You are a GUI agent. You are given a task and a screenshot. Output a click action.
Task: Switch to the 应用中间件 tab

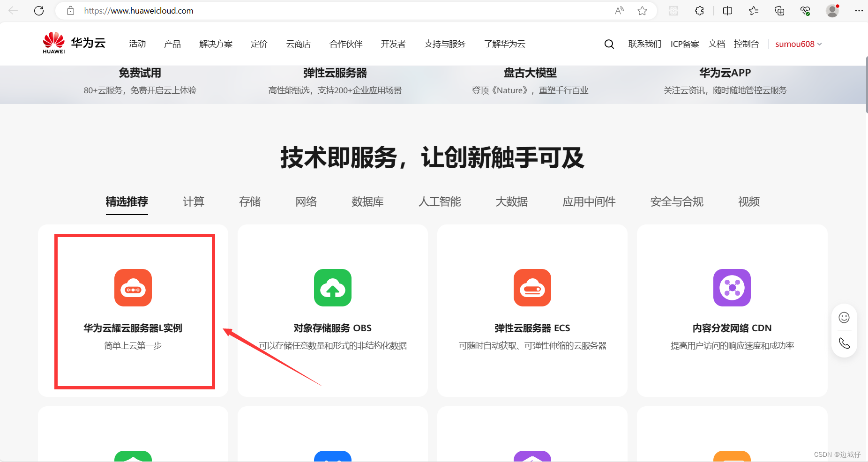point(589,202)
